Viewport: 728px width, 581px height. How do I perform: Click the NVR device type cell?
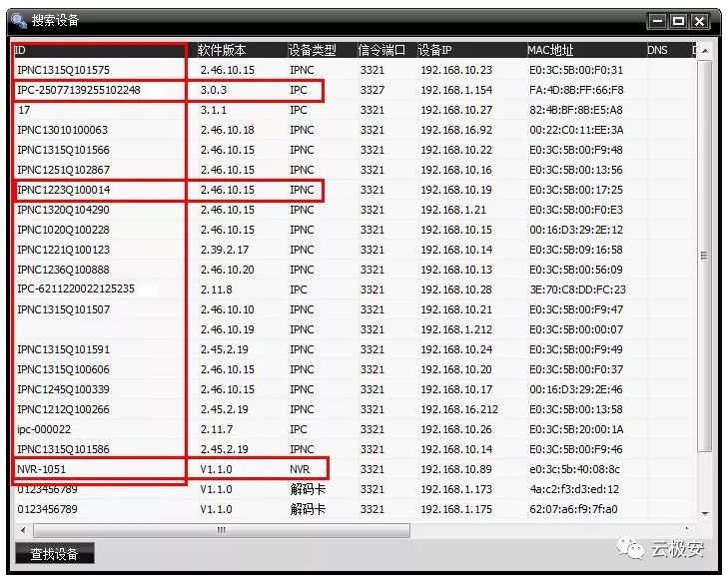pyautogui.click(x=300, y=469)
